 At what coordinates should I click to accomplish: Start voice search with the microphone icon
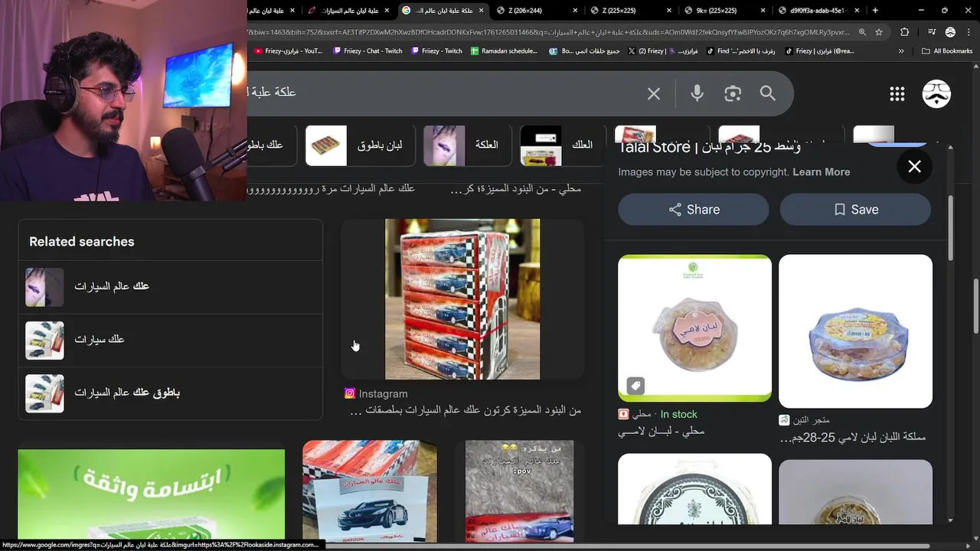(x=697, y=93)
